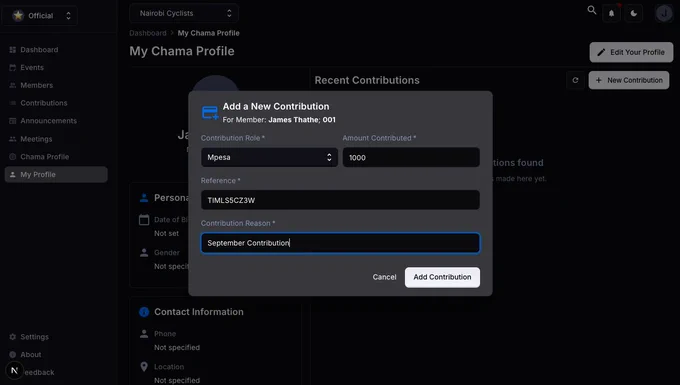
Task: Click the Meetings group icon
Action: pos(13,139)
